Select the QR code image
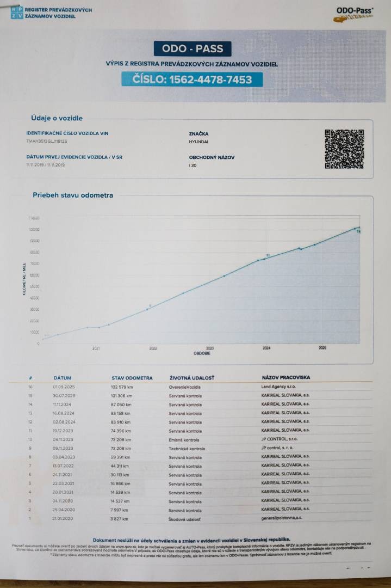Screen dimensions: 391x588 [344, 149]
